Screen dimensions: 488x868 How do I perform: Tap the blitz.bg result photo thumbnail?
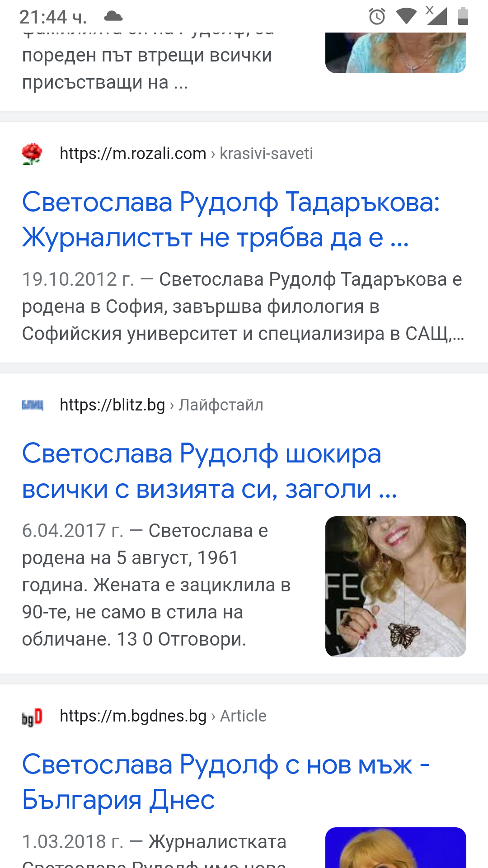tap(396, 587)
